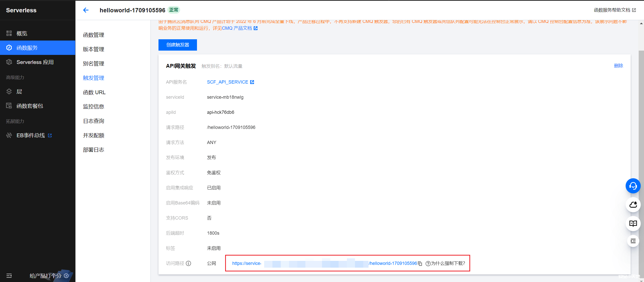644x282 pixels.
Task: Open 日志查询 in the side menu
Action: 93,121
